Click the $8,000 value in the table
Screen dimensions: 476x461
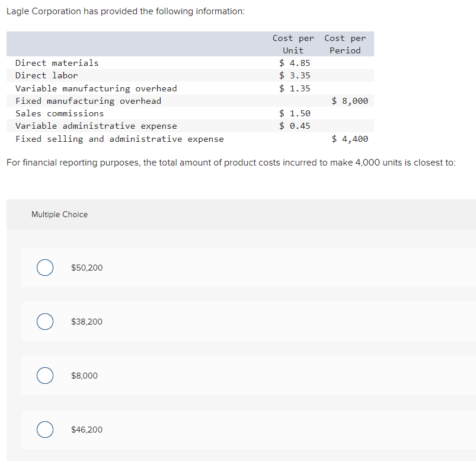point(350,101)
